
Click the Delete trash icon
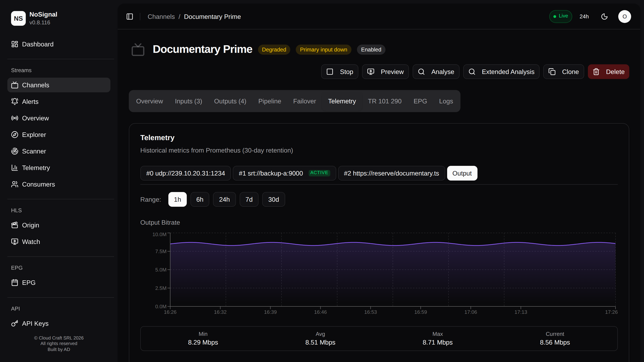pyautogui.click(x=596, y=72)
